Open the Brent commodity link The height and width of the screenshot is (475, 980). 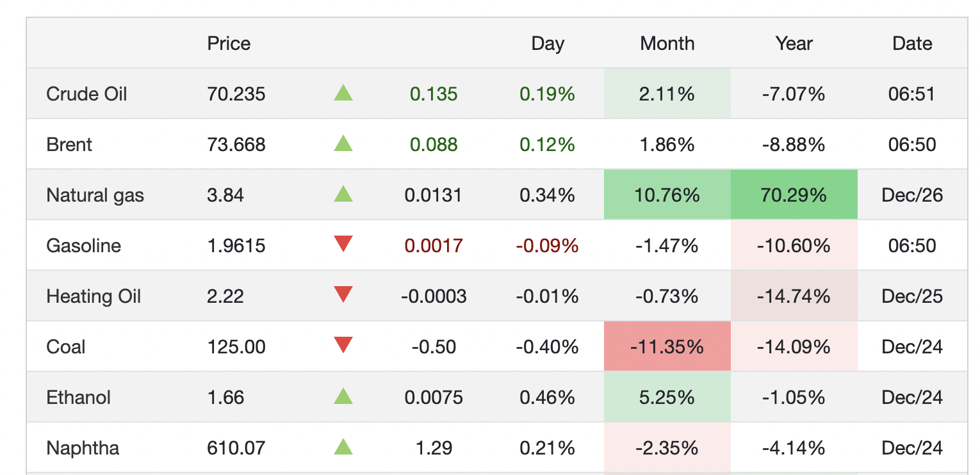69,145
